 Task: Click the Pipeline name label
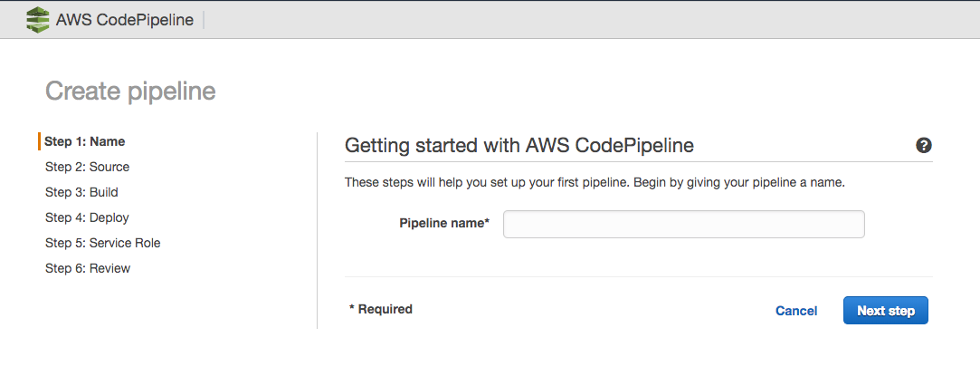(x=444, y=223)
